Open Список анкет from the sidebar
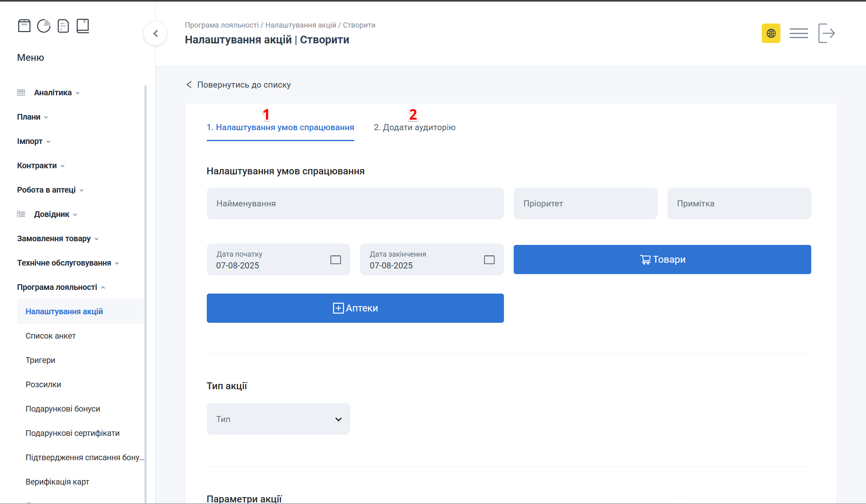Screen dimensions: 866x504 pos(50,336)
